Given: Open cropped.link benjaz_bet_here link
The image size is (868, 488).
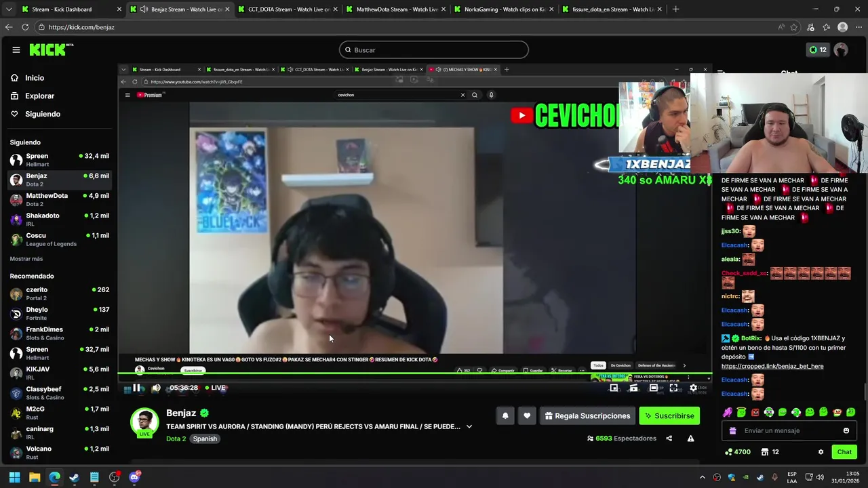Looking at the screenshot, I should (772, 366).
